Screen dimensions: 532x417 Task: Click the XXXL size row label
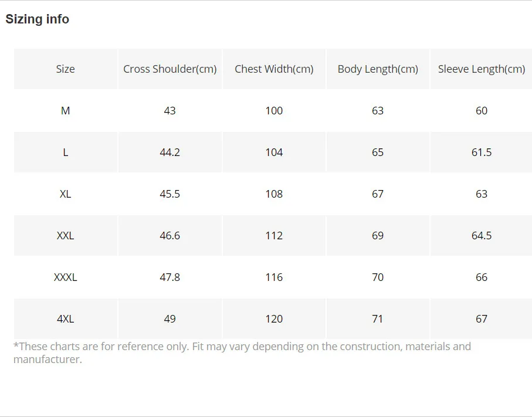[65, 277]
